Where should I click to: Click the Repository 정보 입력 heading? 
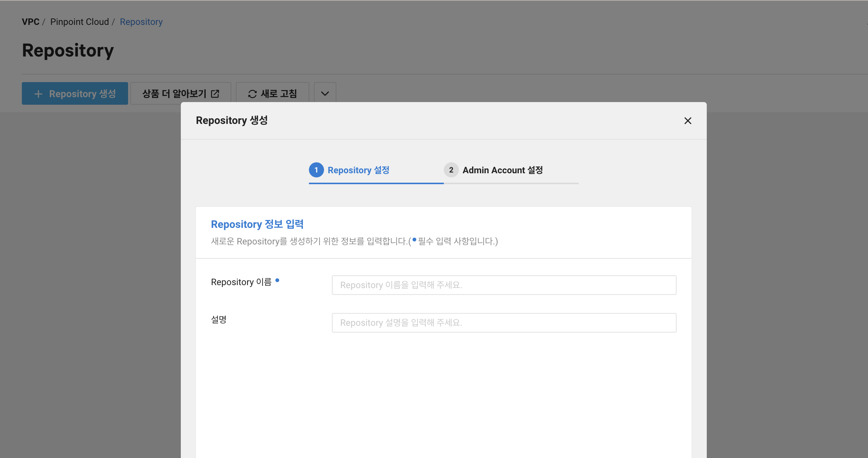click(x=257, y=224)
